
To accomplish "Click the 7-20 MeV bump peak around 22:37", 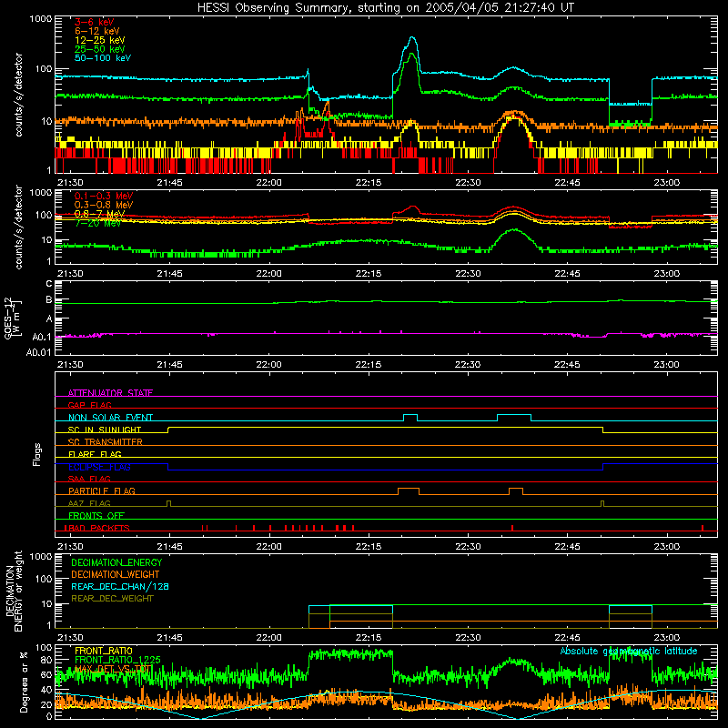I will point(514,229).
